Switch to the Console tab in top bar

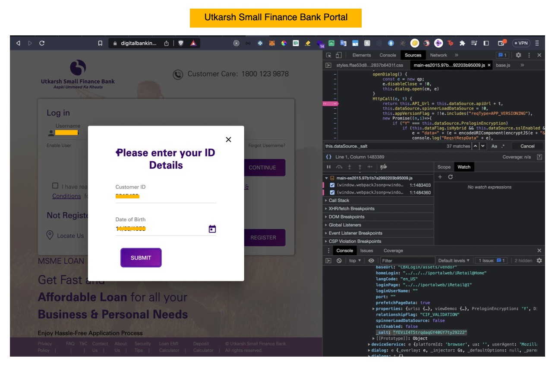tap(388, 55)
